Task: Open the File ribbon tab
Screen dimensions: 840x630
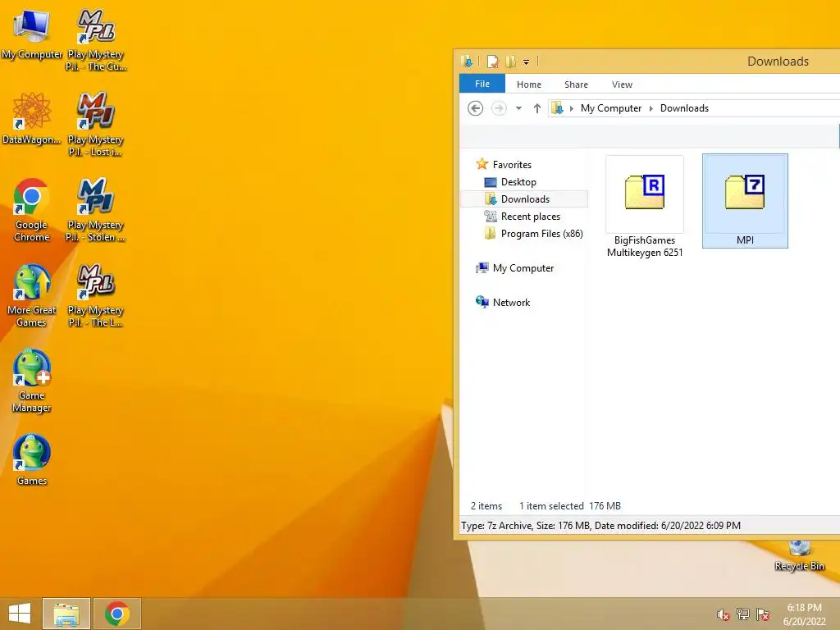Action: pyautogui.click(x=482, y=84)
